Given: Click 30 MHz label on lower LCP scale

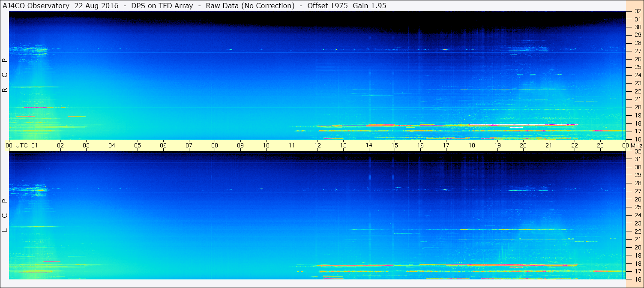Looking at the screenshot, I should (637, 167).
